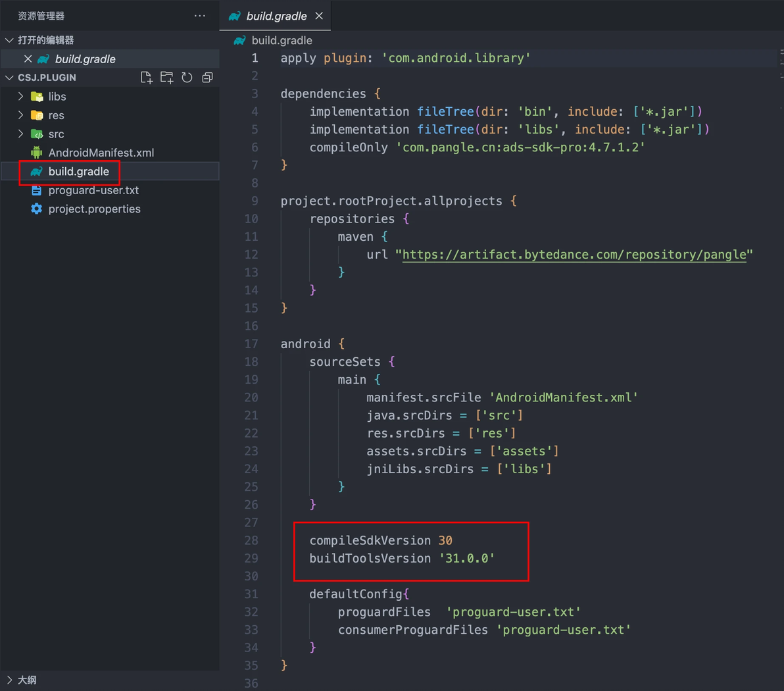Click 'com.pangle.cn:ads-sdk-pro:4.7.1.2' dependency string
784x691 pixels.
[520, 147]
